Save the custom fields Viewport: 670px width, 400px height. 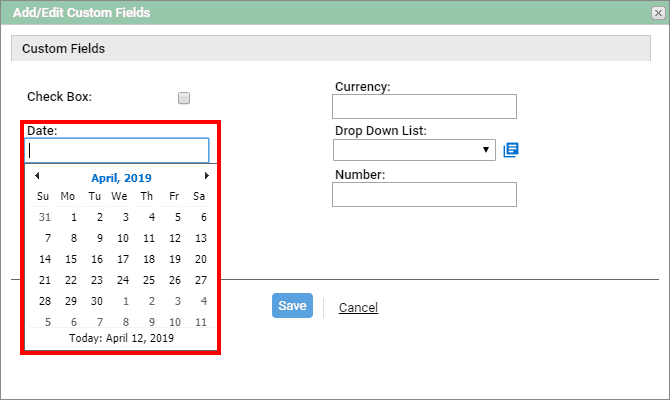pyautogui.click(x=292, y=306)
